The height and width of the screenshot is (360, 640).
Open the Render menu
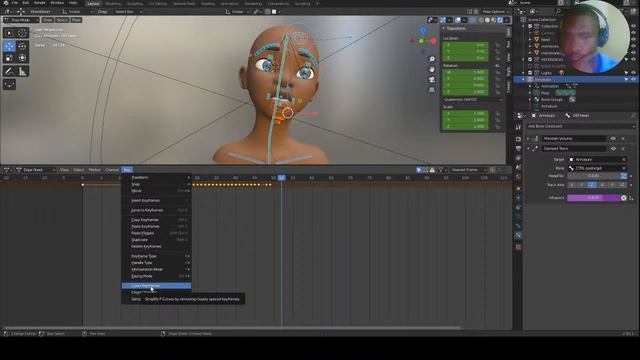tap(40, 3)
